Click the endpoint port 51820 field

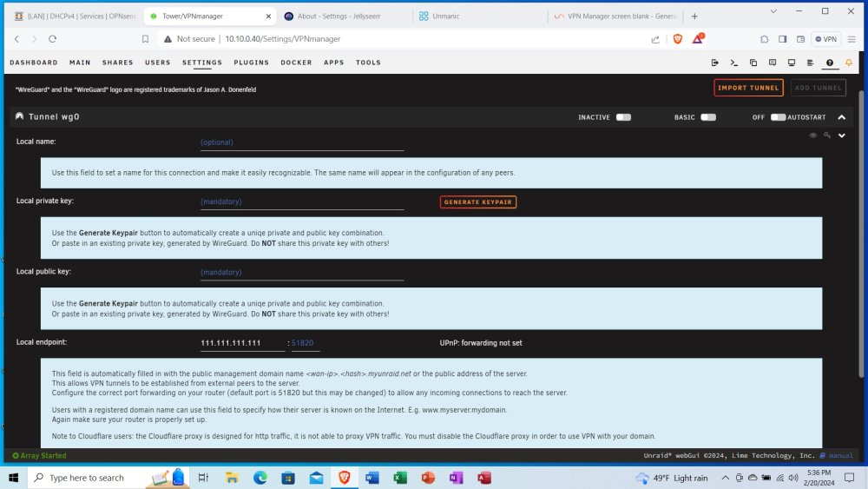click(x=305, y=343)
